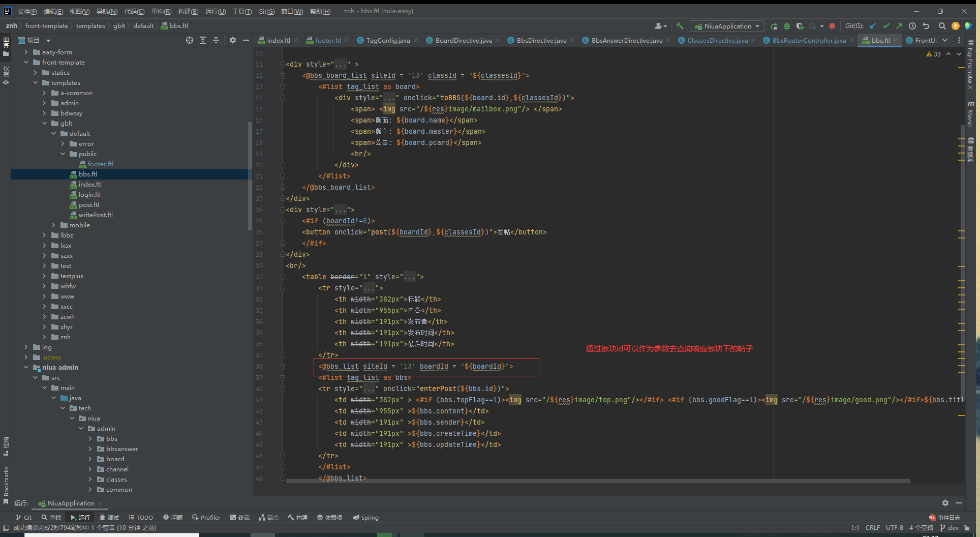
Task: Click the Build project hammer icon
Action: (x=680, y=26)
